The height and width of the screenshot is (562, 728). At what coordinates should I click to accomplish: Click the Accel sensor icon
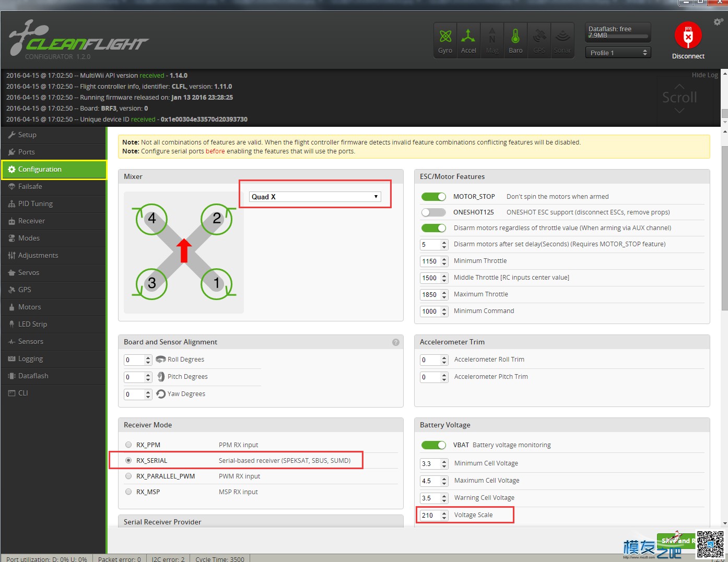(468, 40)
